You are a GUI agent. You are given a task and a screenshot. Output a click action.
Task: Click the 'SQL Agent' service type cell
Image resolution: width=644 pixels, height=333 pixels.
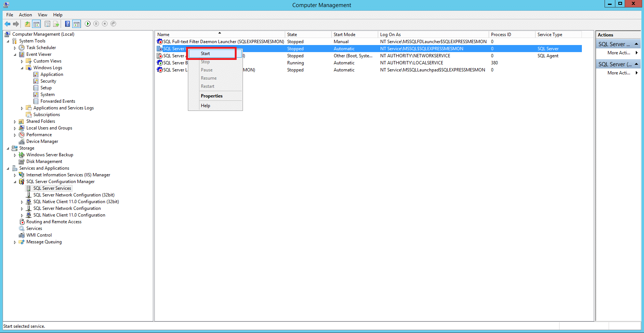tap(548, 56)
